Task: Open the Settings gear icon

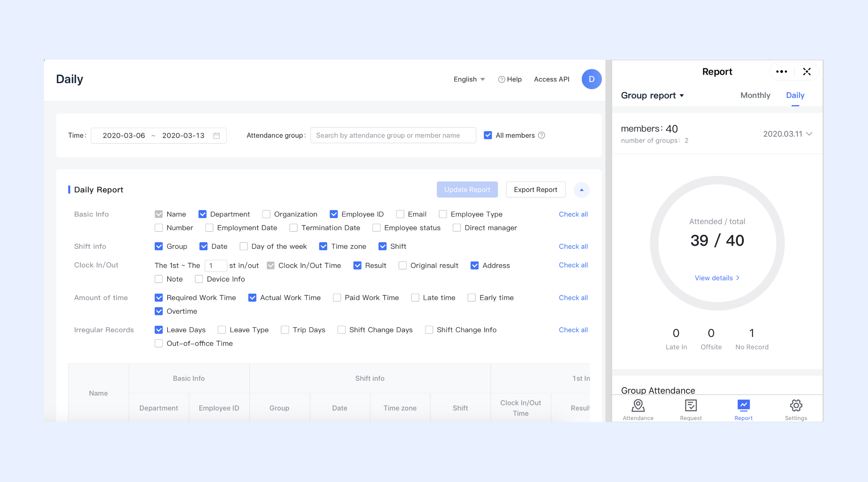Action: click(x=796, y=406)
